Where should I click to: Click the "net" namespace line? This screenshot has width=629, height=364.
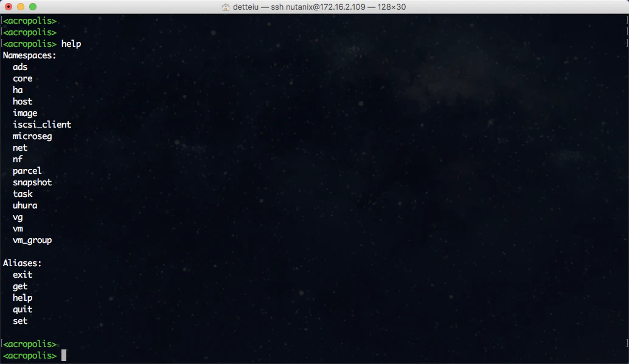(20, 148)
